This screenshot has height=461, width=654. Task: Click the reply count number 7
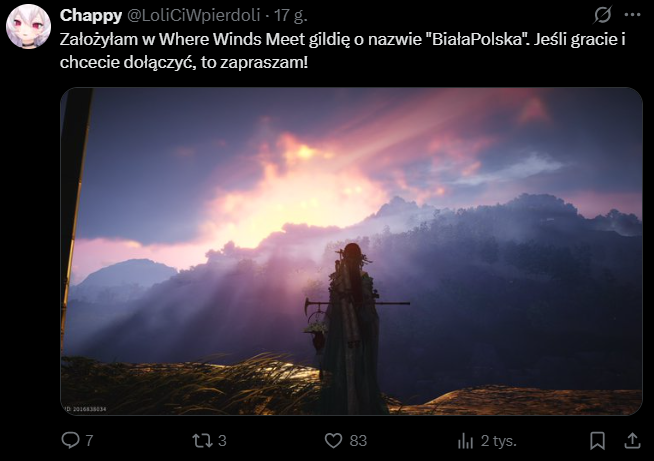click(x=89, y=441)
